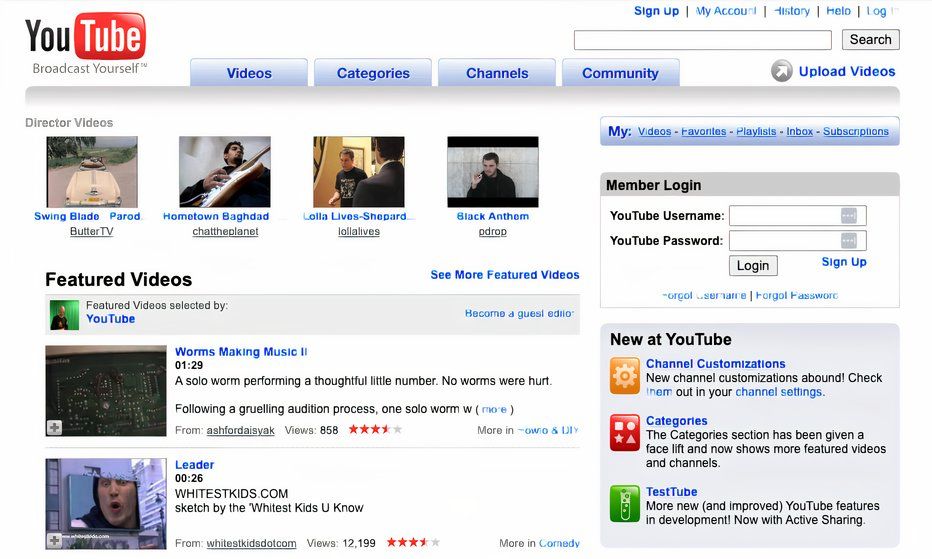Click the YouTube Password field
This screenshot has height=559, width=932.
point(798,240)
